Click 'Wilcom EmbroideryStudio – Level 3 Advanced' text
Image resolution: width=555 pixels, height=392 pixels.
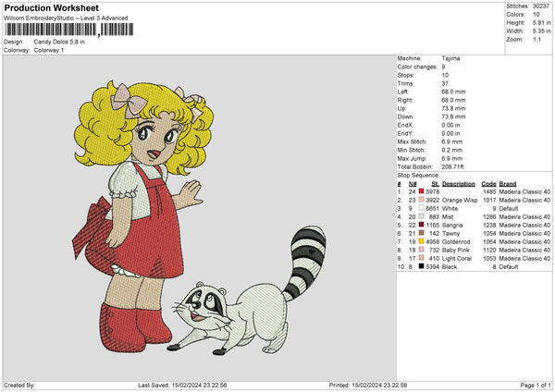(66, 18)
